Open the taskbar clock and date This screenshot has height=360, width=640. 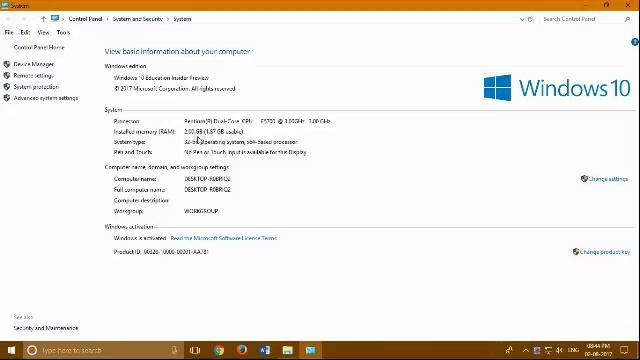coord(598,350)
